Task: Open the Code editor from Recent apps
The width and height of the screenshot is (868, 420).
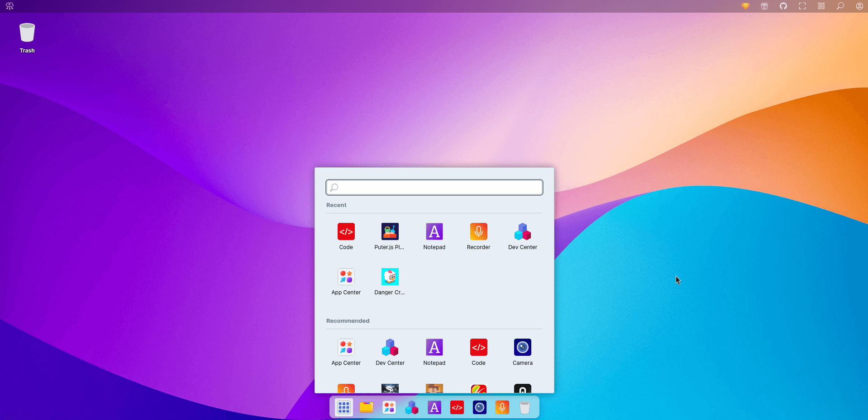Action: click(346, 232)
